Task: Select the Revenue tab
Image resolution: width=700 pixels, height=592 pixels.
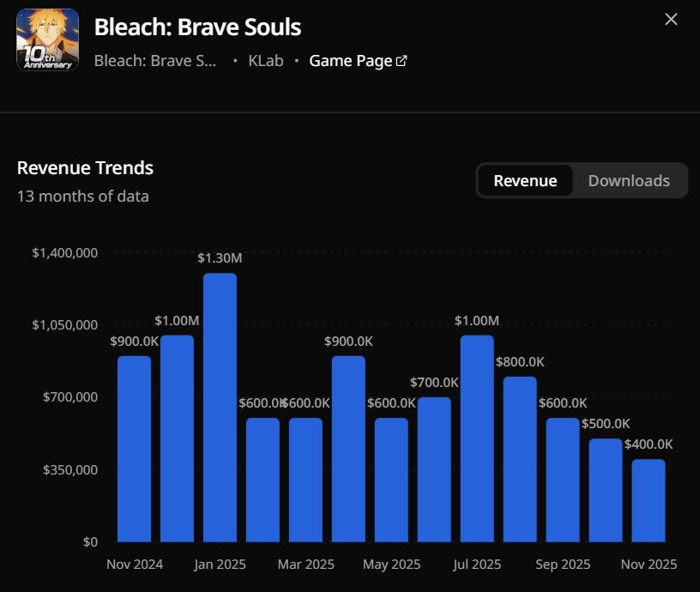Action: [525, 180]
